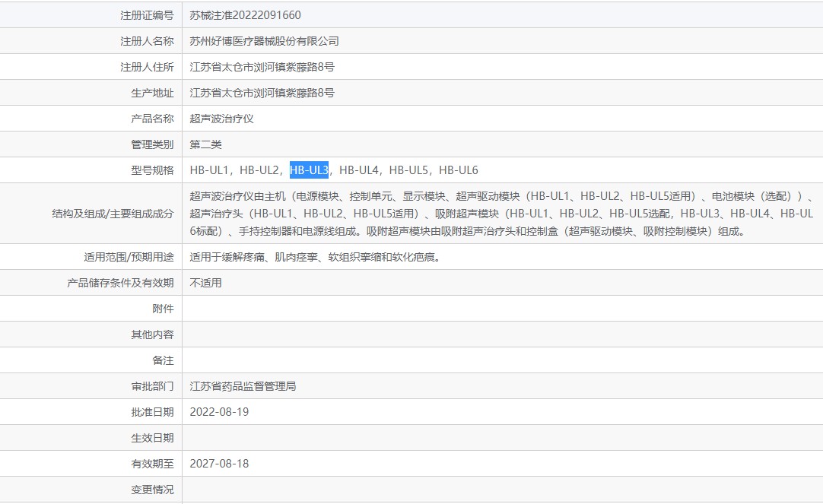Viewport: 823px width, 504px height.
Task: Click the 批准日期 label
Action: click(152, 412)
